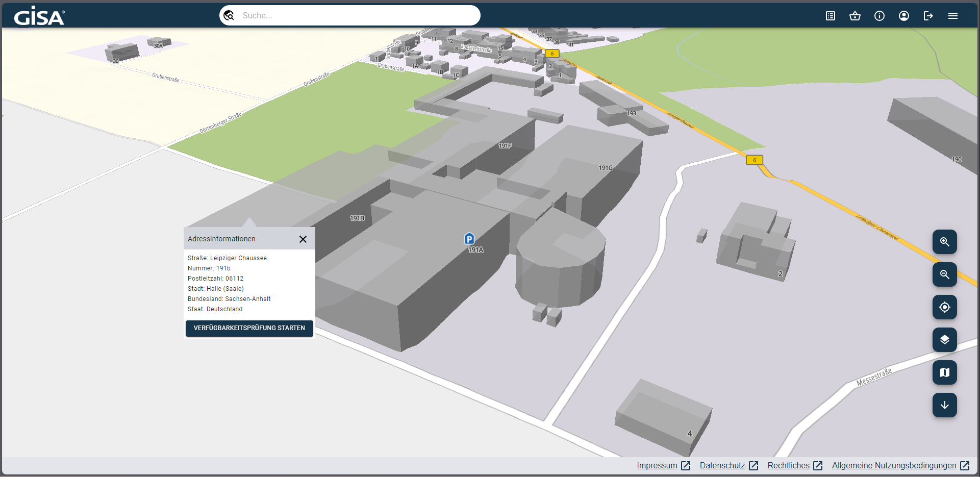Switch the map view with the map icon
Screen dimensions: 980x477
tap(944, 372)
